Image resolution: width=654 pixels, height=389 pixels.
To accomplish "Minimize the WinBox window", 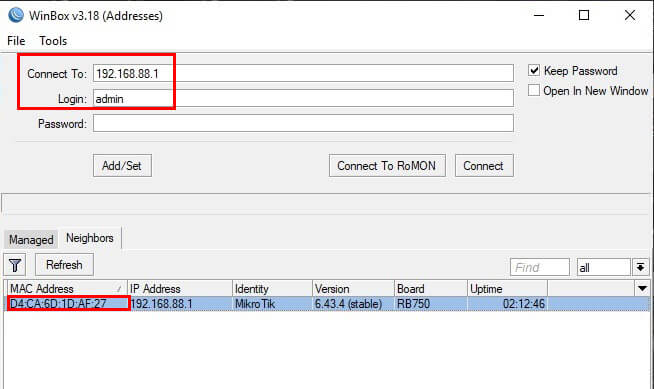I will (x=539, y=15).
